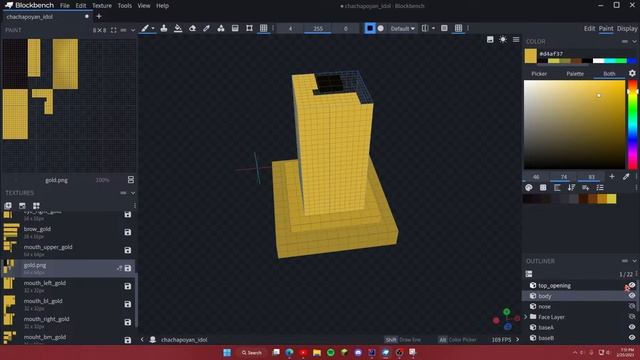This screenshot has height=360, width=640.
Task: Click the main gold color swatch
Action: [531, 56]
